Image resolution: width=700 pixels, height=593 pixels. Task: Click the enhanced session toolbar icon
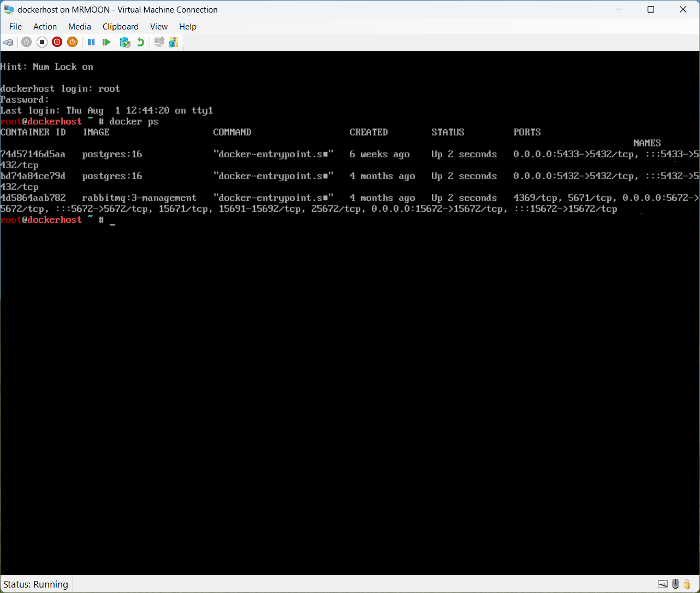(x=159, y=42)
